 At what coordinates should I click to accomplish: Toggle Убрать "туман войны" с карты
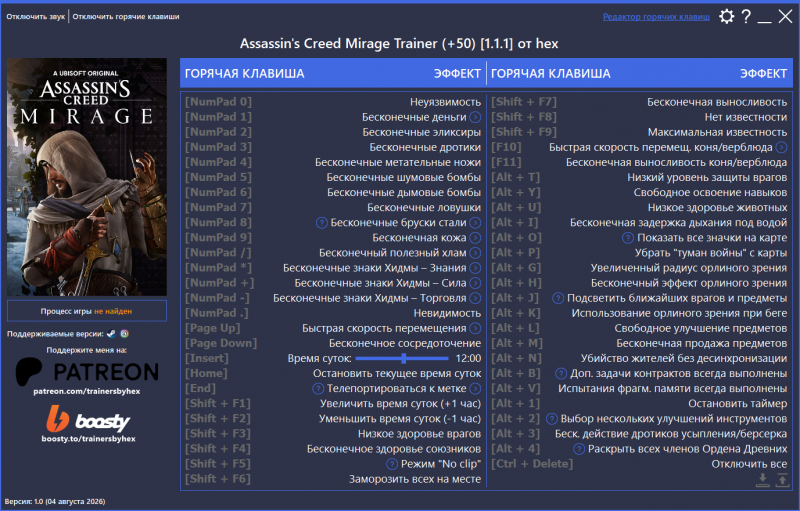point(711,253)
